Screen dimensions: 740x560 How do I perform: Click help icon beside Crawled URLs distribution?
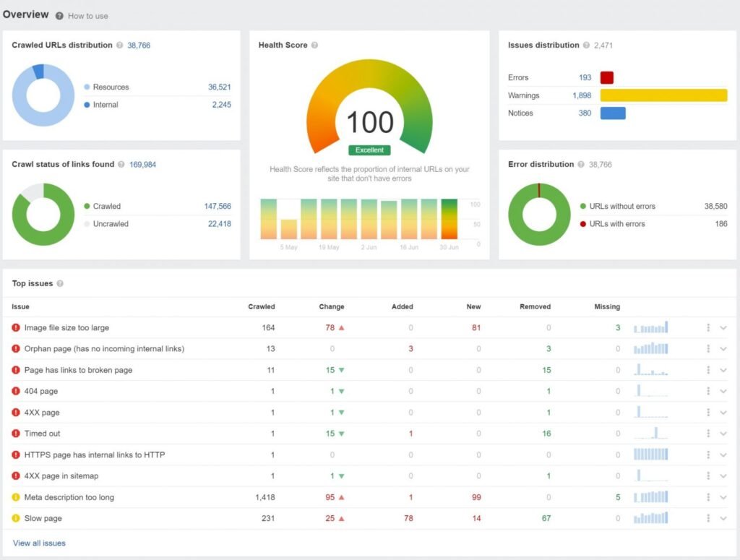pyautogui.click(x=120, y=46)
